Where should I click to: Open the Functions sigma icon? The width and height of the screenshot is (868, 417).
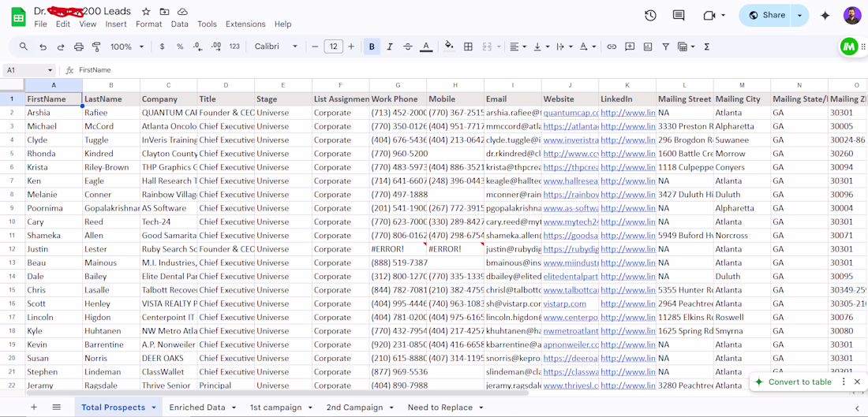(707, 47)
